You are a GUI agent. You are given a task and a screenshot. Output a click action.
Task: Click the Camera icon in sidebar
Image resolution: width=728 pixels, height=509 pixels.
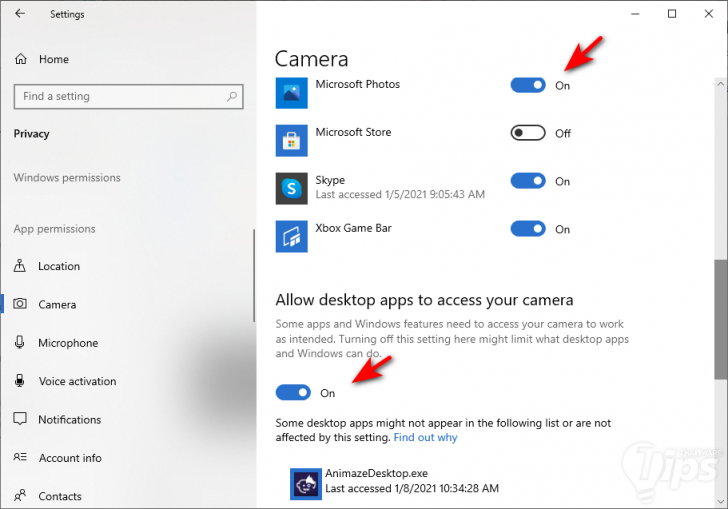coord(20,304)
